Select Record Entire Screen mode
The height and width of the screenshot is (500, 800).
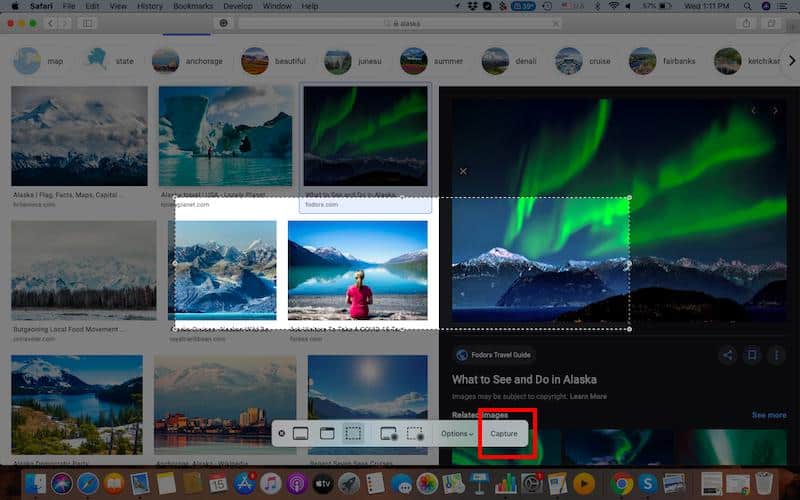(389, 433)
